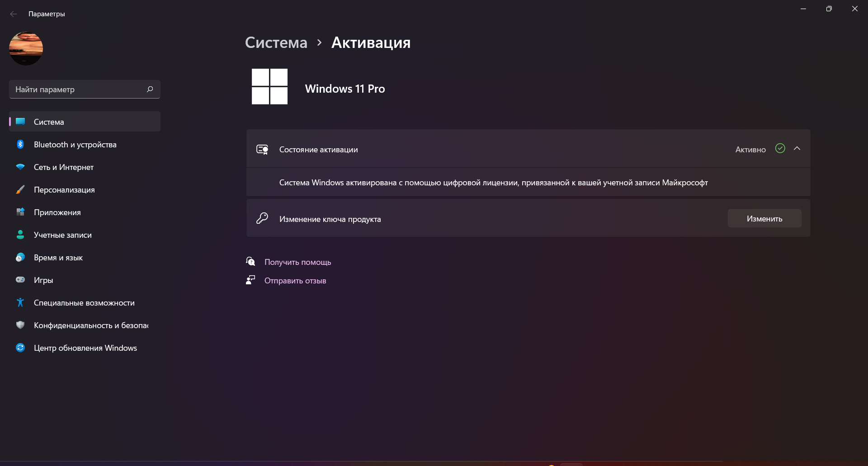Open 'Специальные возможности' settings
Image resolution: width=868 pixels, height=466 pixels.
point(85,303)
